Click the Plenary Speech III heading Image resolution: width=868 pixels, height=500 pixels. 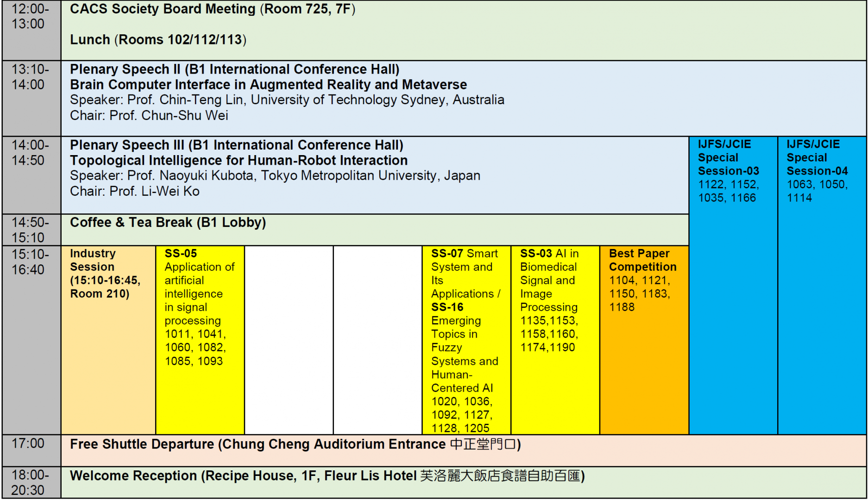[236, 145]
